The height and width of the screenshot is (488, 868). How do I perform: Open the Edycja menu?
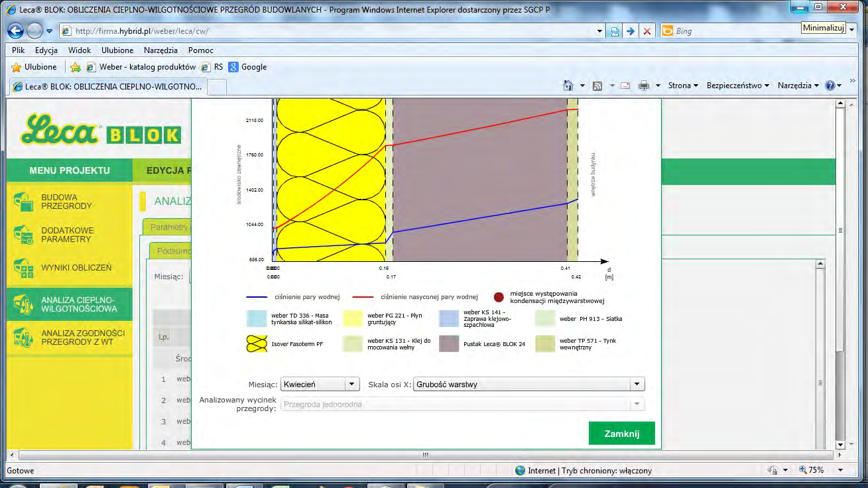[46, 50]
